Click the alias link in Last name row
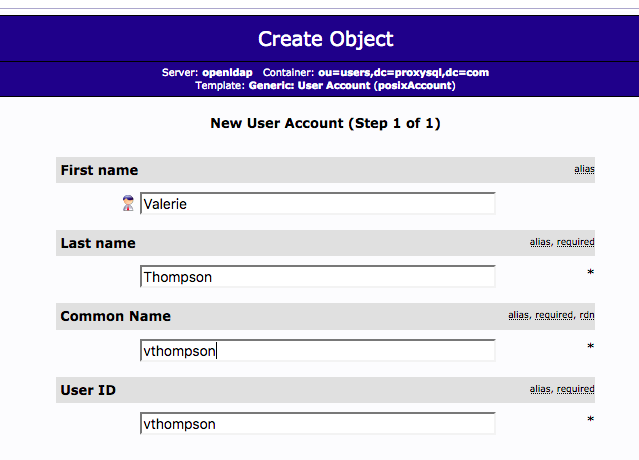Image resolution: width=639 pixels, height=460 pixels. [540, 242]
